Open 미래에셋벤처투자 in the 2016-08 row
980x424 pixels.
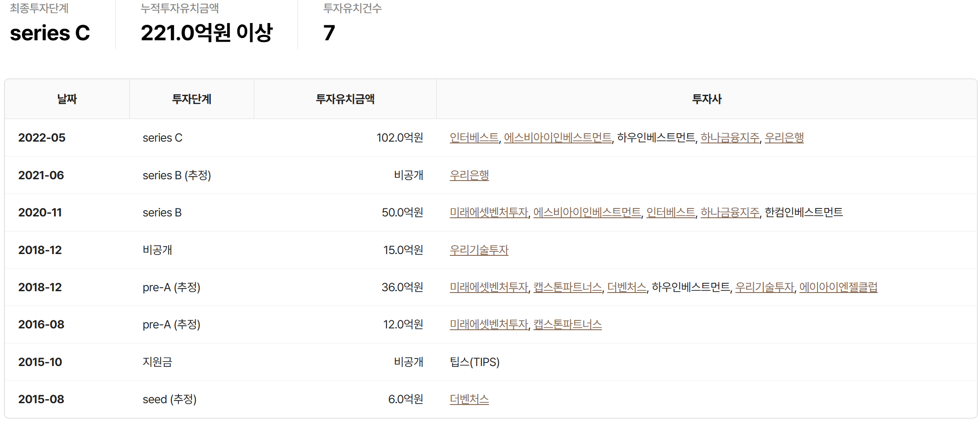tap(489, 324)
